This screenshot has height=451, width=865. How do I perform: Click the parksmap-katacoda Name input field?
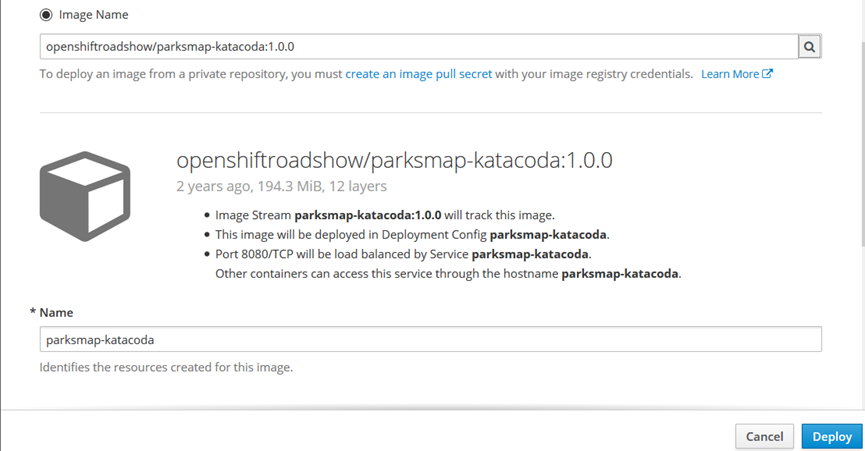tap(430, 339)
